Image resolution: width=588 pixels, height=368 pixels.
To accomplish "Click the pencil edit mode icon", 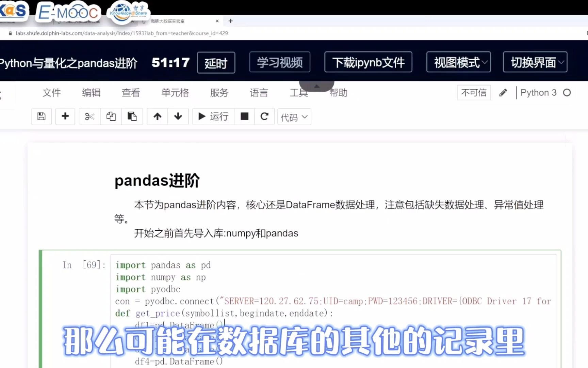I will pos(503,92).
